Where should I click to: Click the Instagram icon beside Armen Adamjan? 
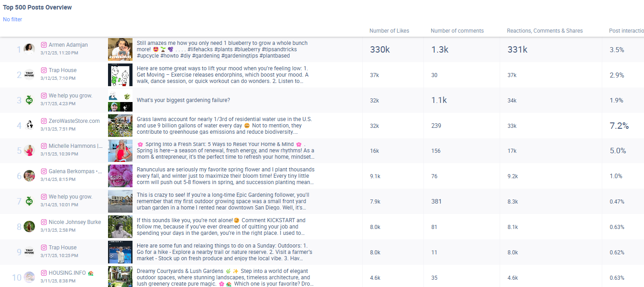pyautogui.click(x=44, y=44)
